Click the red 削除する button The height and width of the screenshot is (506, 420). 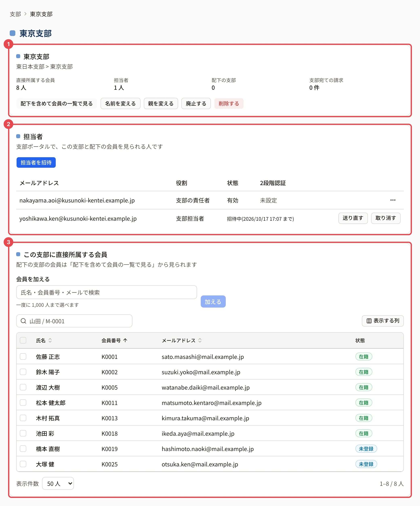(x=229, y=104)
